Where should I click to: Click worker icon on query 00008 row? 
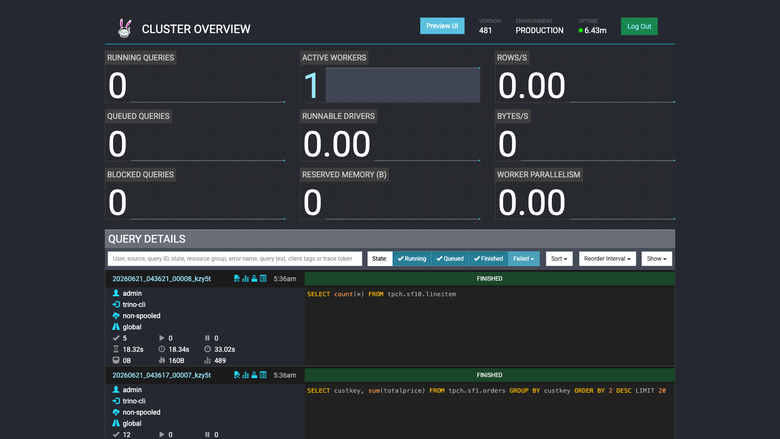click(254, 278)
